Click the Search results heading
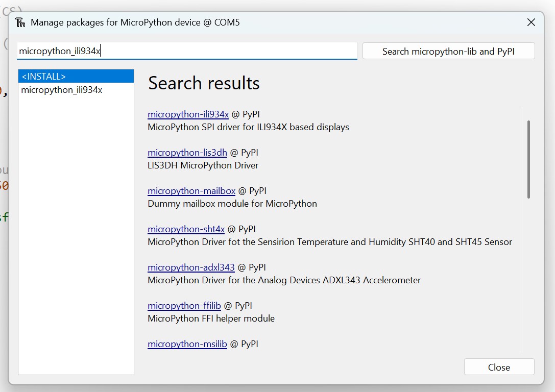This screenshot has height=392, width=555. click(x=204, y=83)
